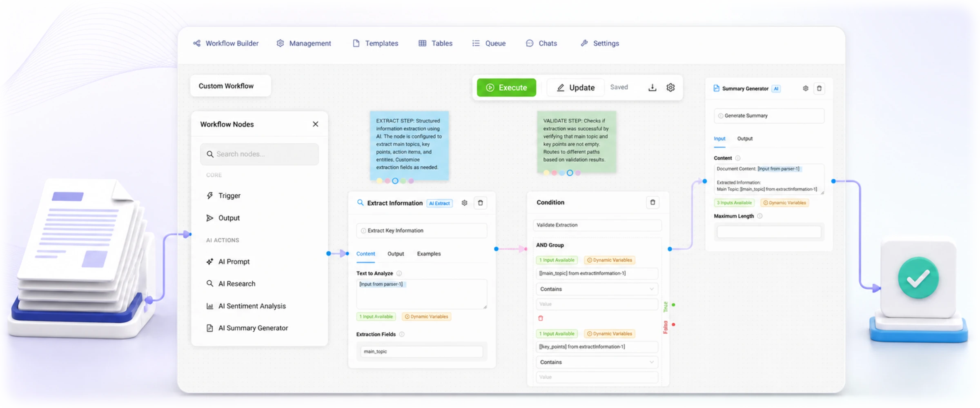Select the Input tab in Summary Generator

(719, 139)
